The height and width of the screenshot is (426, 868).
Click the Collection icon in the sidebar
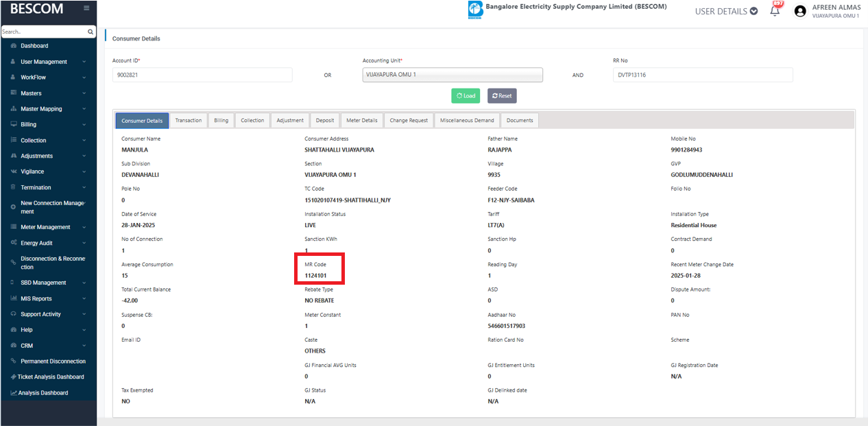(x=14, y=141)
